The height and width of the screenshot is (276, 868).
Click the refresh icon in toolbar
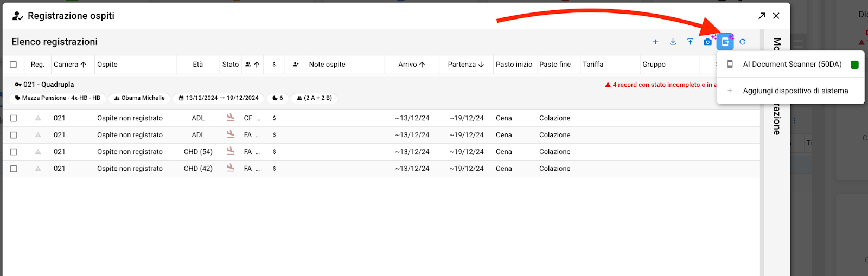[x=743, y=42]
